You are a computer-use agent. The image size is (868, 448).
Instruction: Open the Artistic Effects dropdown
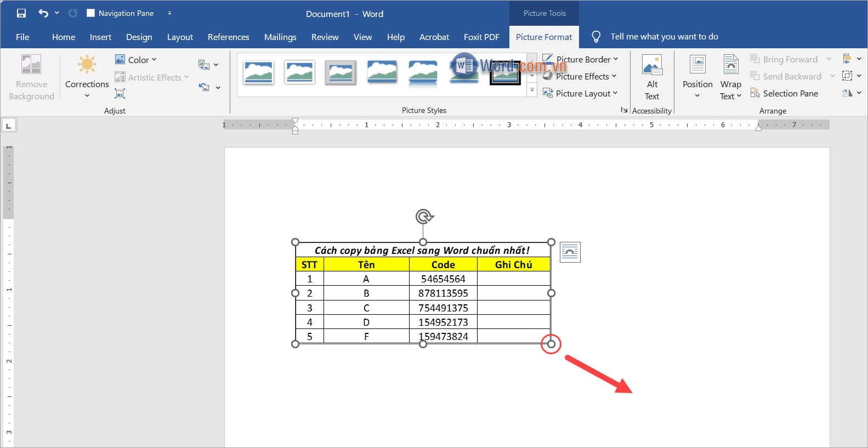pyautogui.click(x=152, y=77)
